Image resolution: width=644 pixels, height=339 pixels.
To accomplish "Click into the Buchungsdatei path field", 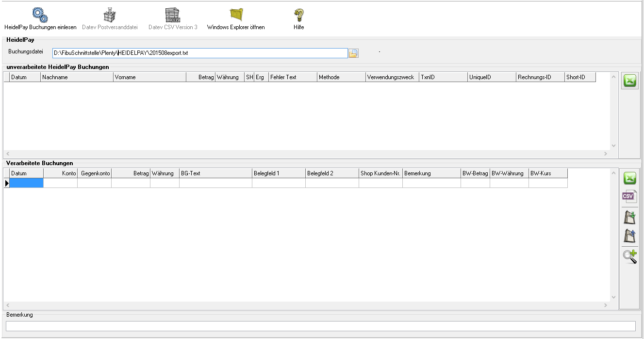I will pyautogui.click(x=199, y=53).
